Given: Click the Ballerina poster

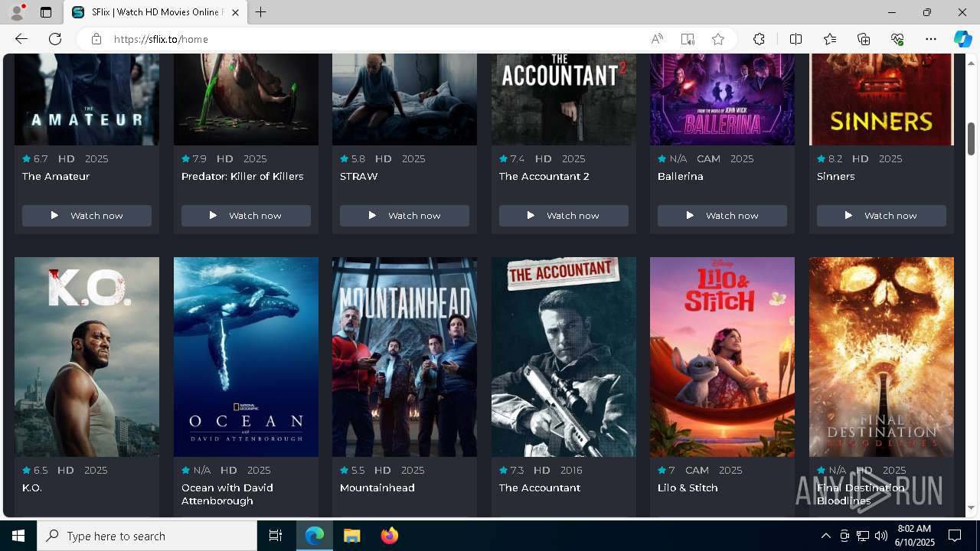Looking at the screenshot, I should point(722,99).
